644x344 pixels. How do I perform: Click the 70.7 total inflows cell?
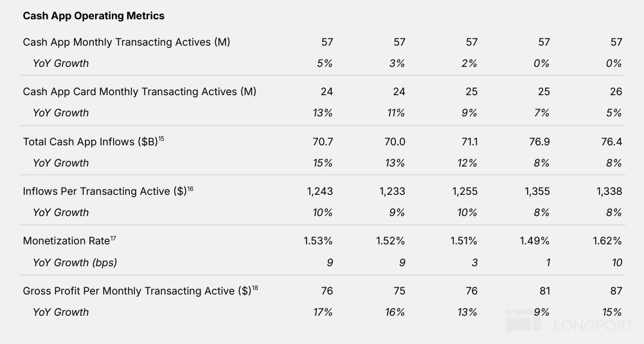click(x=323, y=141)
